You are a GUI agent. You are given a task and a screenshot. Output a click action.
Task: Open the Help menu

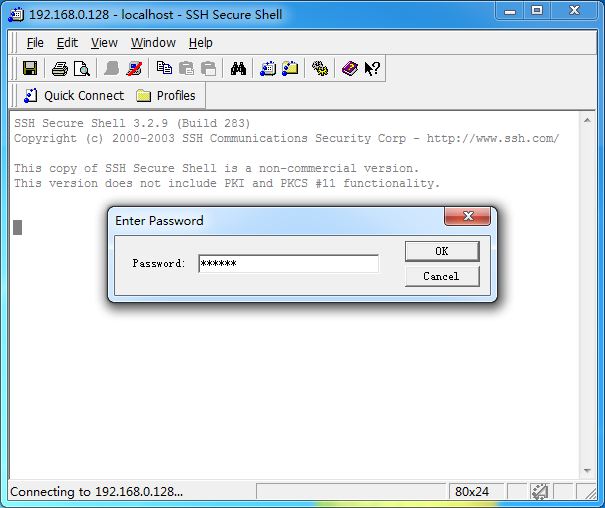click(201, 43)
